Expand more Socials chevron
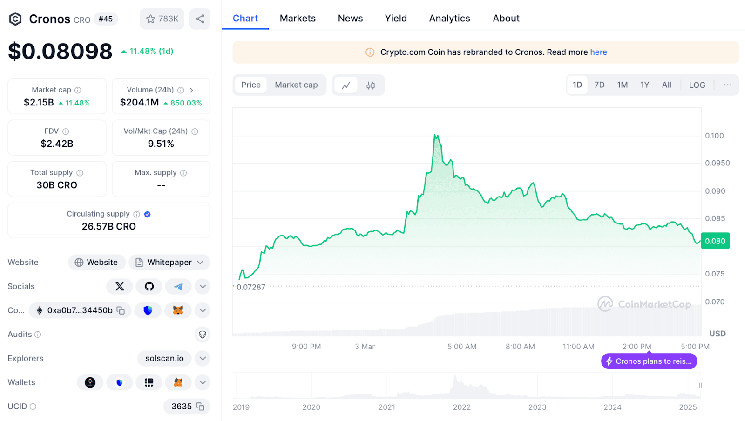 pos(202,287)
